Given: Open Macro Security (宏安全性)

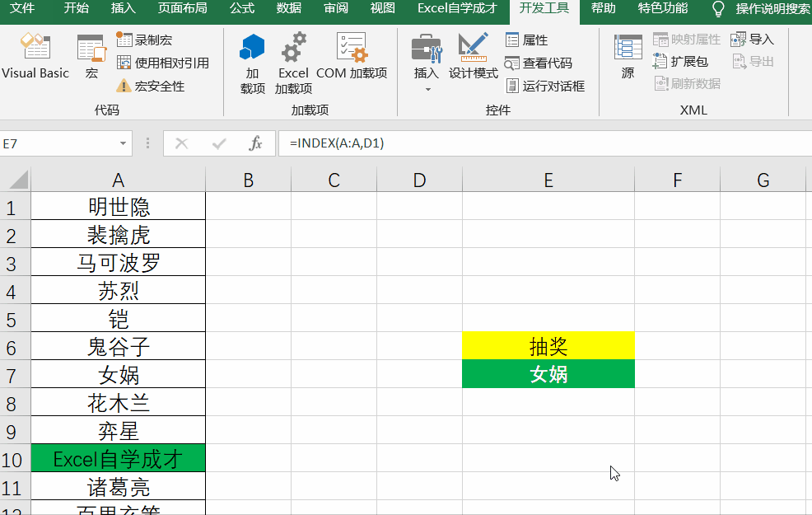Looking at the screenshot, I should click(150, 86).
